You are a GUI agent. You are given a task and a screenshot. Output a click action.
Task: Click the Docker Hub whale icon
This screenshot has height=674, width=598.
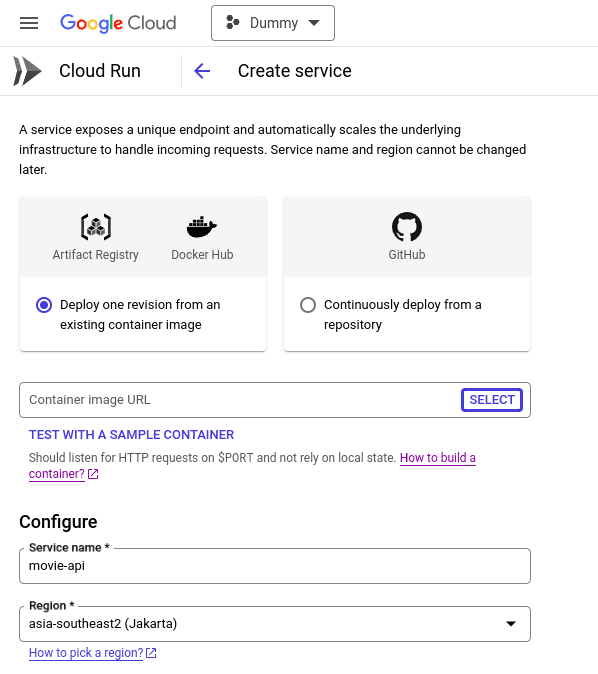[x=202, y=227]
